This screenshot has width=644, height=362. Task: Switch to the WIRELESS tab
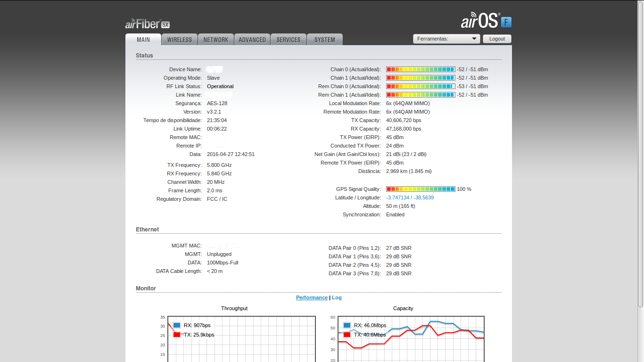pos(180,40)
